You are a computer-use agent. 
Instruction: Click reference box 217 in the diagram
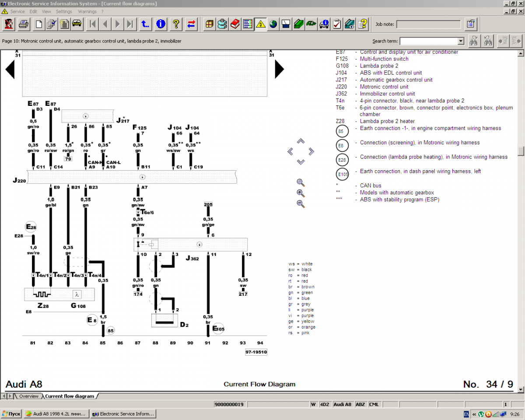pos(243,294)
